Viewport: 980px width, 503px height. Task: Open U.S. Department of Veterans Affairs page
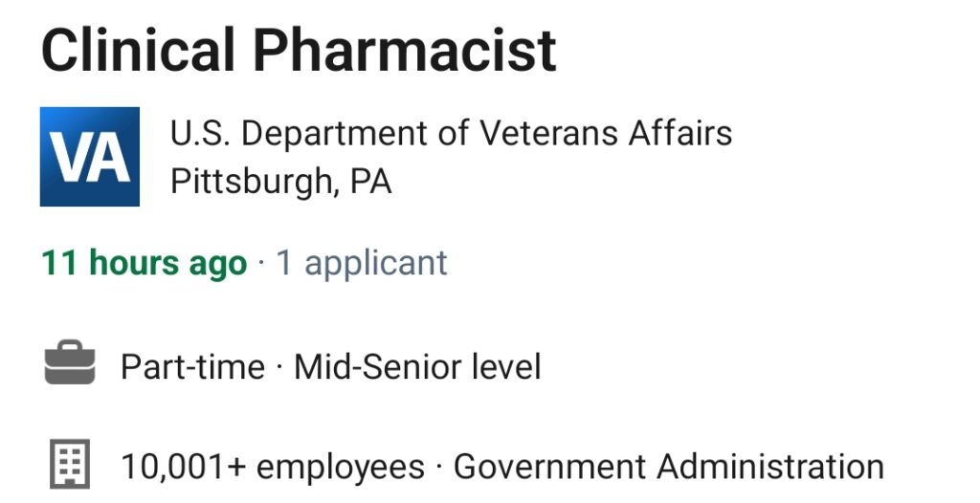(x=451, y=133)
